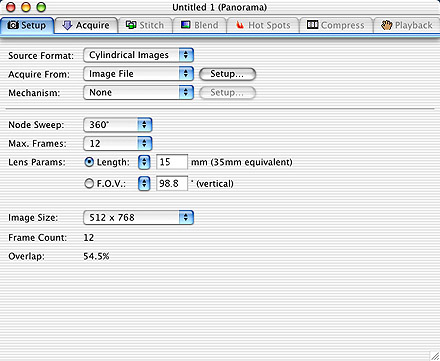Select the F.O.V. radio button

(89, 183)
